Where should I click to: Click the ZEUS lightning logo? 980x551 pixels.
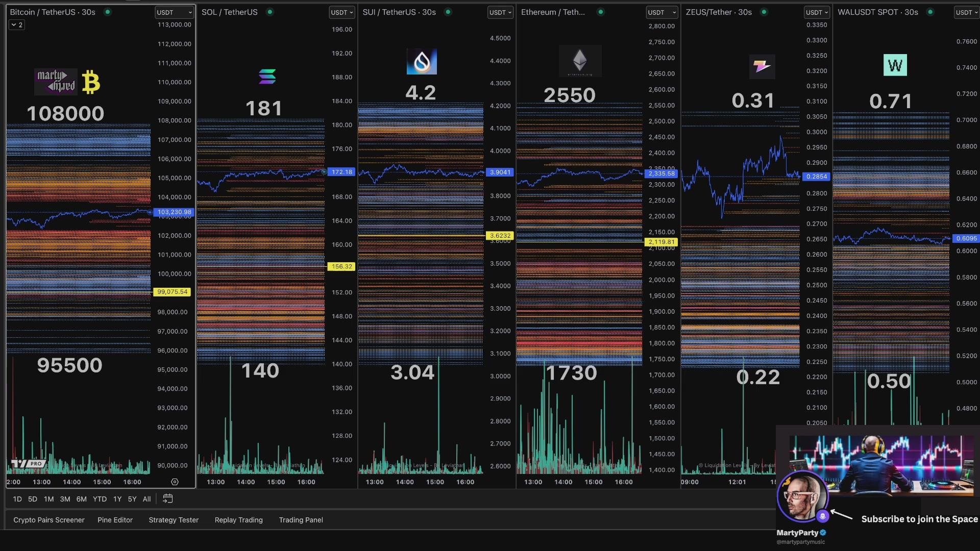[762, 66]
